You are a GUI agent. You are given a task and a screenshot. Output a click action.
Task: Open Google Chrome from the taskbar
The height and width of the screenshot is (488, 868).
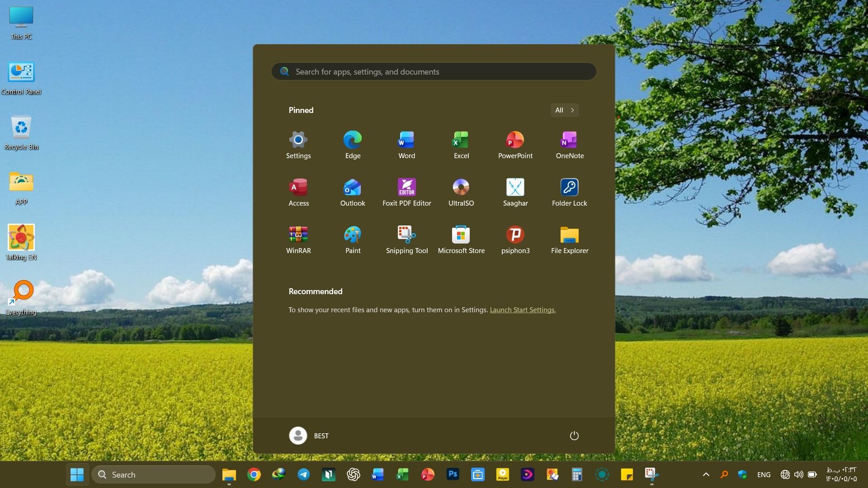(x=254, y=474)
